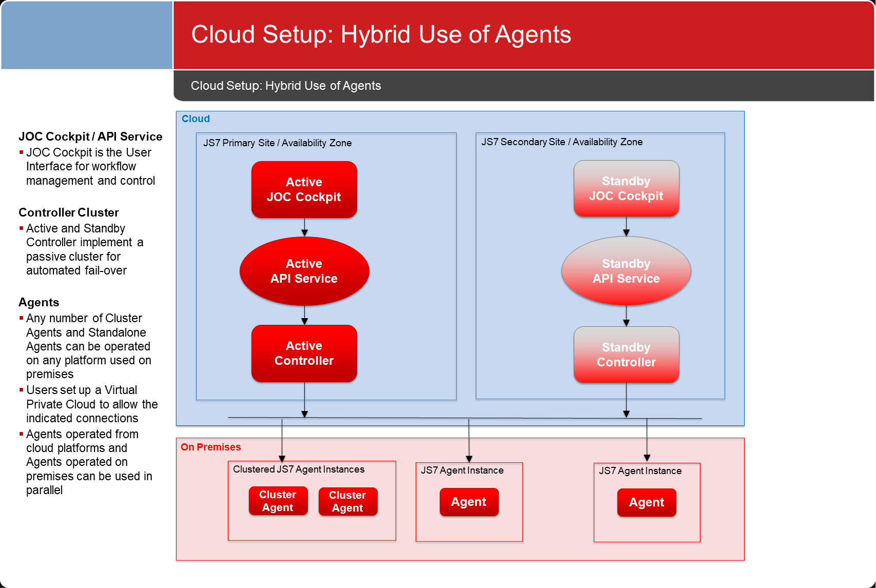Click the rightmost 'JS7 Agent Instance' label
Image resolution: width=876 pixels, height=588 pixels.
click(640, 471)
